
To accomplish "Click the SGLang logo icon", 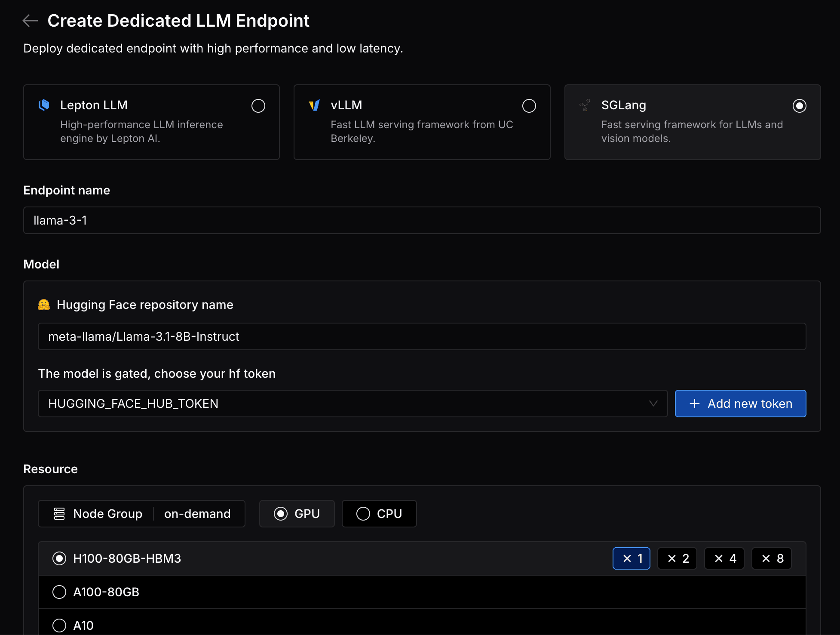I will pos(585,105).
